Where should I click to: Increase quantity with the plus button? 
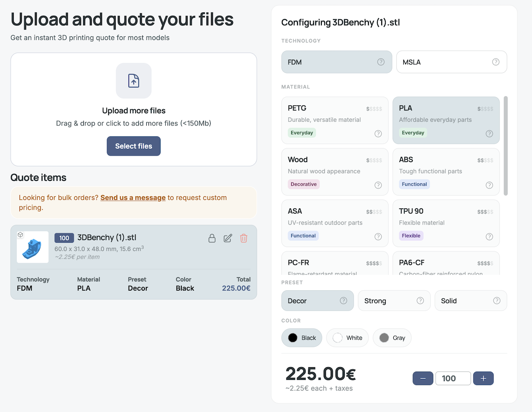483,378
